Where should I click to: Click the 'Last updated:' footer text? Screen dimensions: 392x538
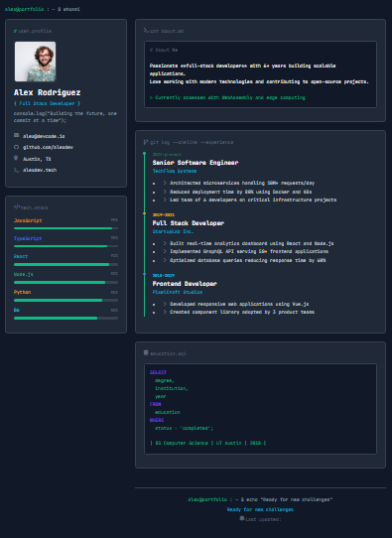coord(263,519)
